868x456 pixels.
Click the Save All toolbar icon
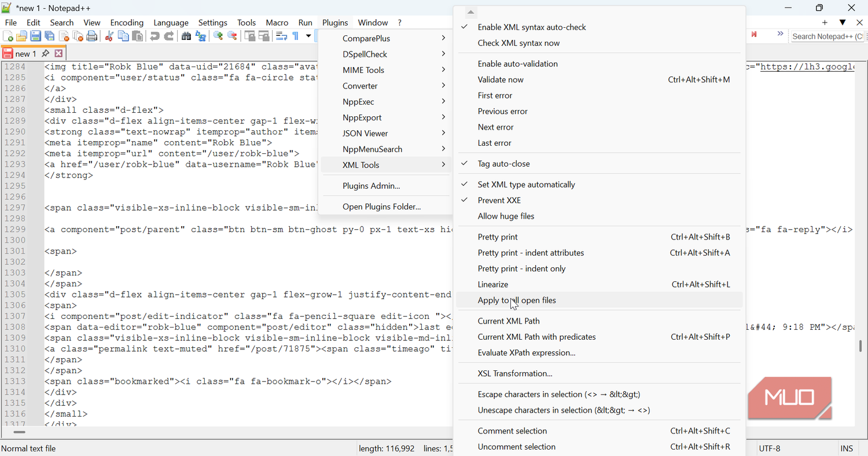50,36
